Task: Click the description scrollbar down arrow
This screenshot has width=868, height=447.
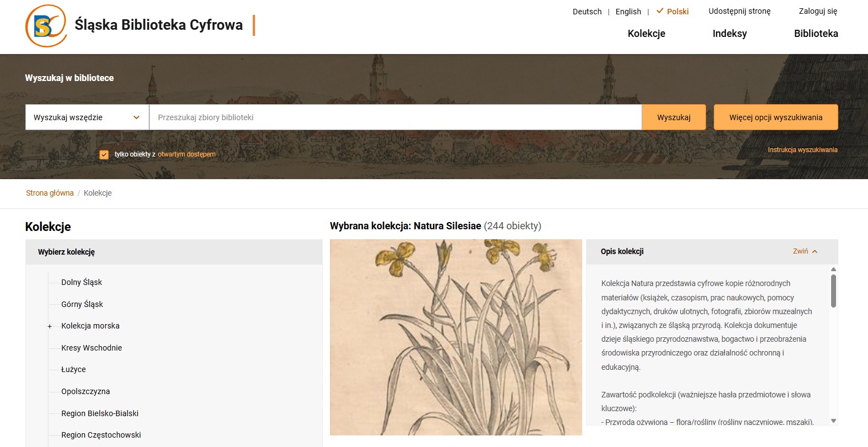Action: 833,421
